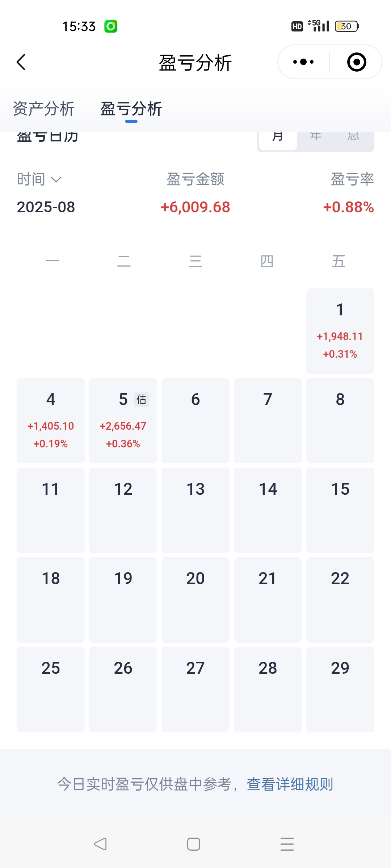Tap the Android home square icon
The width and height of the screenshot is (391, 868).
point(194,844)
